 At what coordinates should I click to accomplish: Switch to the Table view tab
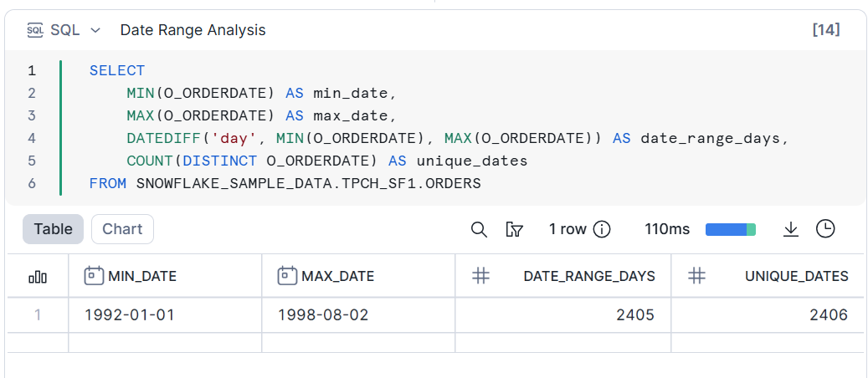[x=53, y=229]
